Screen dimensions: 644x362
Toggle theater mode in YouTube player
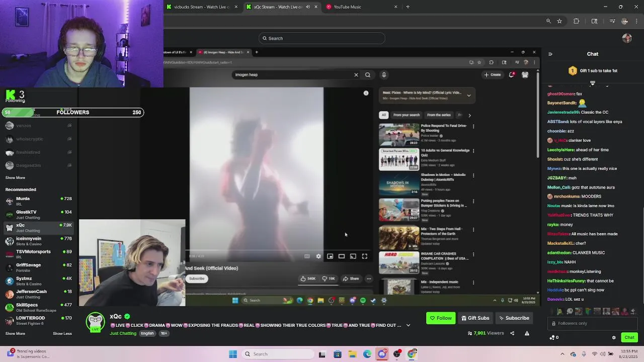coord(342,256)
